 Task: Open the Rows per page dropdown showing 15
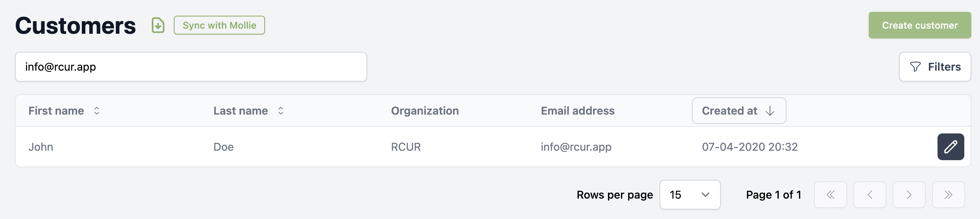pyautogui.click(x=690, y=195)
